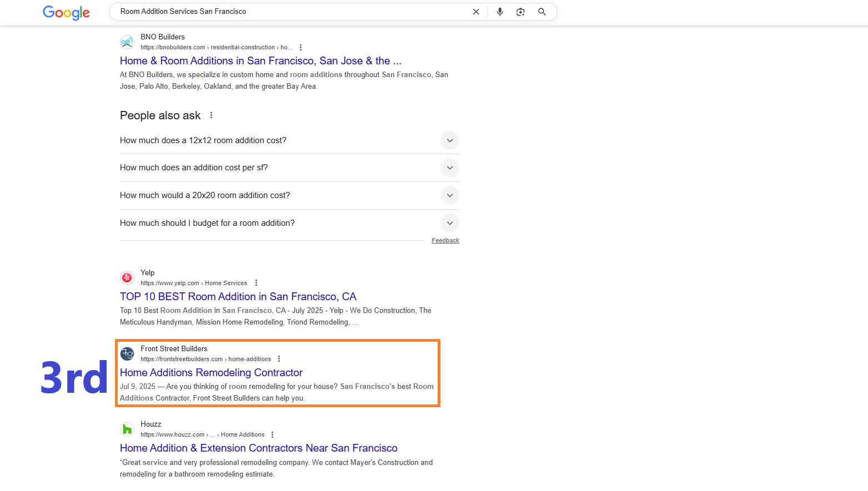Click the Houzz site name
Screen dimensions: 868x491
(x=151, y=424)
